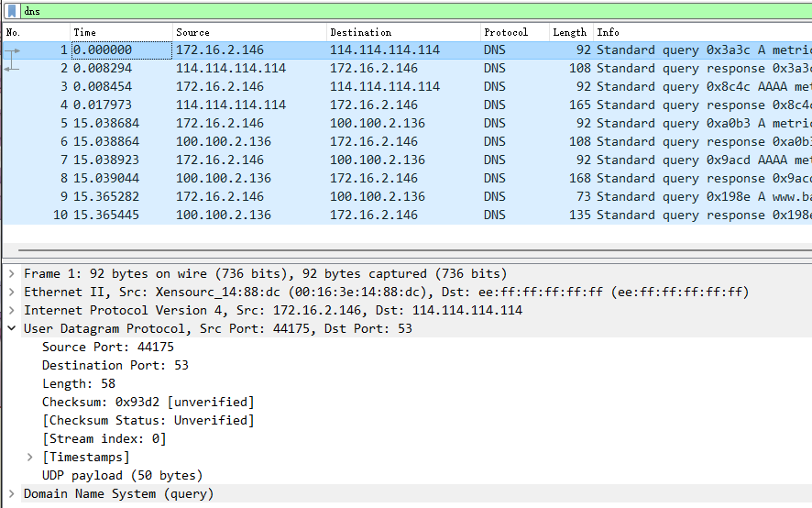This screenshot has width=812, height=508.
Task: Expand the [Timestamps] subtree
Action: 30,458
